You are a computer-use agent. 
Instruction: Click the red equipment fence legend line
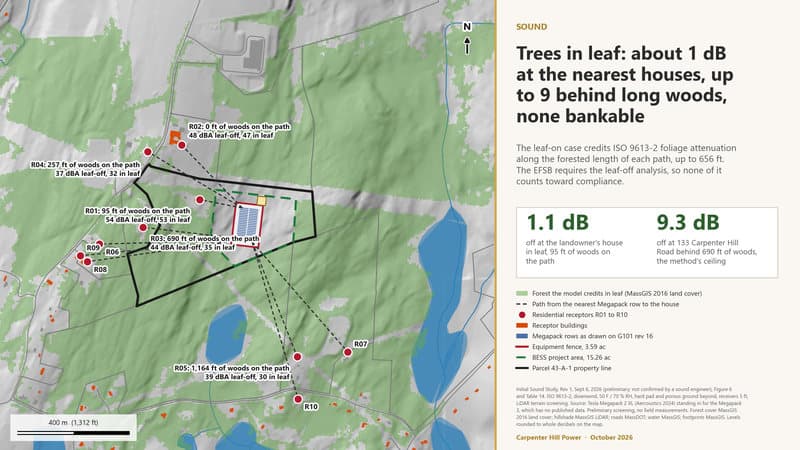pos(522,347)
